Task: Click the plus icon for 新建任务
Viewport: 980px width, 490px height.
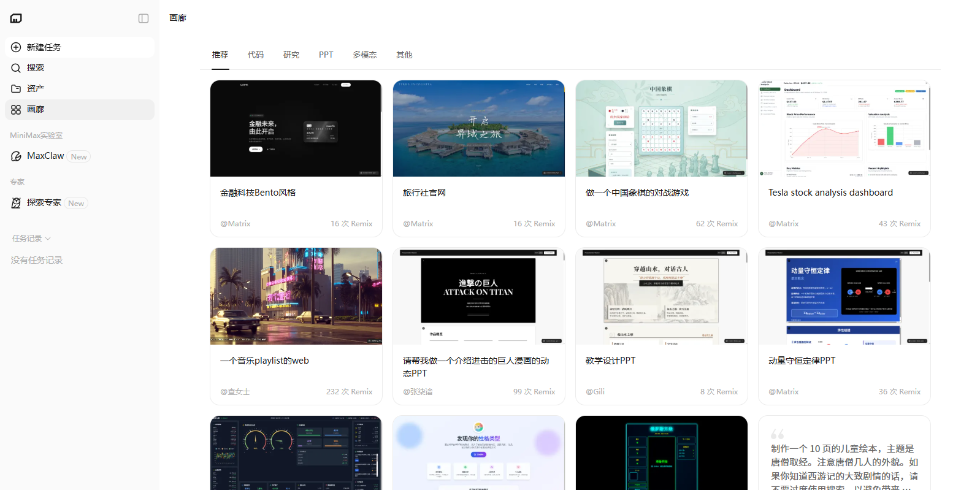Action: coord(16,47)
